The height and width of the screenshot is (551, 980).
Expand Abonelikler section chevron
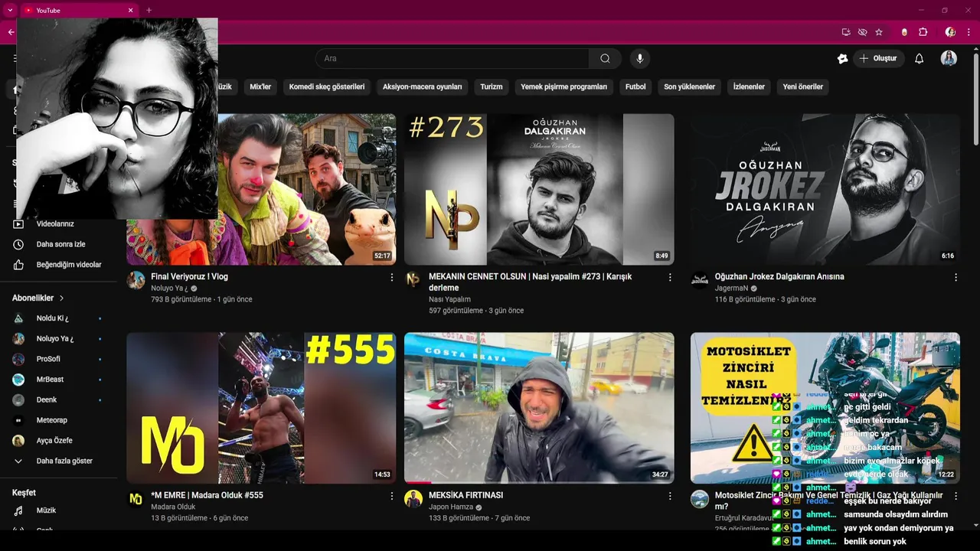62,298
